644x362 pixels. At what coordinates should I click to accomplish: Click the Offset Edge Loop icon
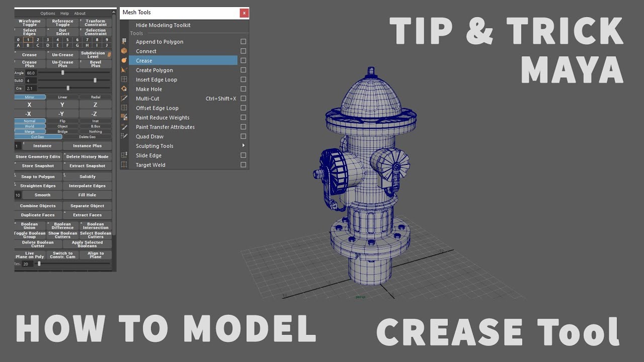(x=124, y=108)
